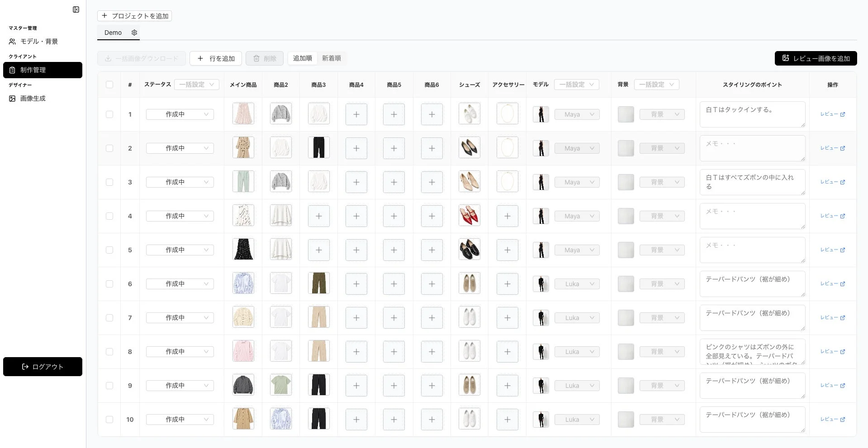868x448 pixels.
Task: Open 背景 一括設定 dropdown
Action: coord(657,85)
